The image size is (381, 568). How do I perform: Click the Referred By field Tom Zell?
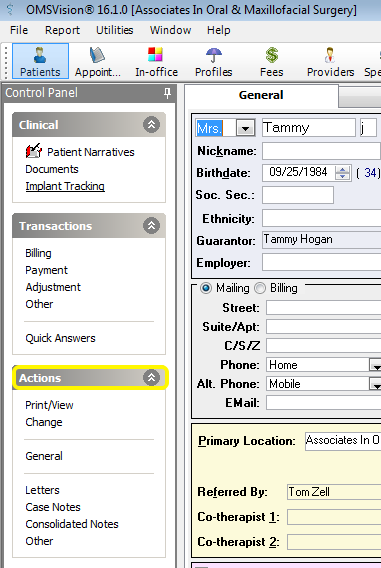click(x=334, y=492)
